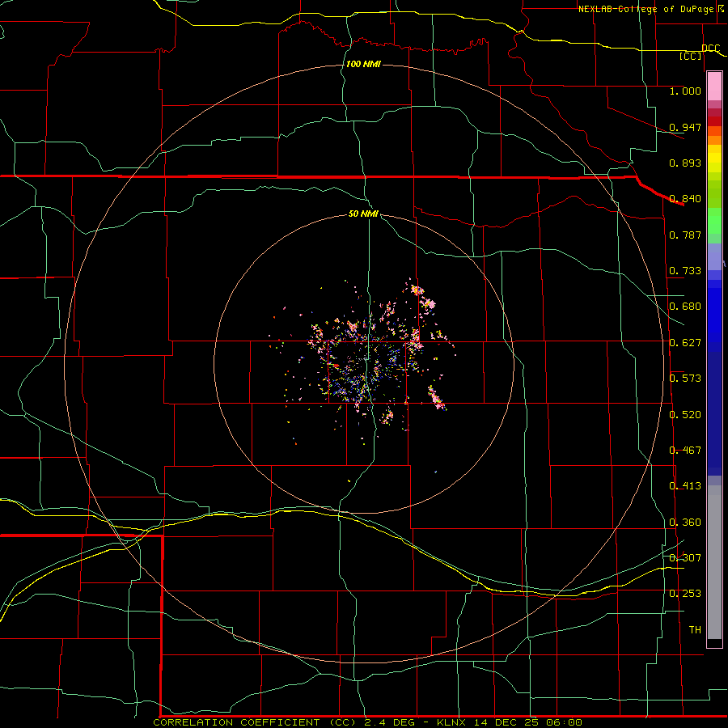Click the 0.520 scale value
The image size is (728, 728).
tap(685, 415)
